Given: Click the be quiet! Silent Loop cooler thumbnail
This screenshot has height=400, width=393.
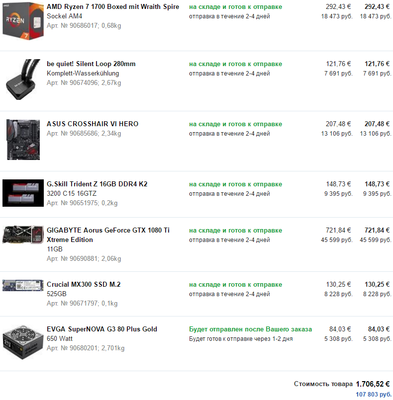Looking at the screenshot, I should [x=23, y=79].
